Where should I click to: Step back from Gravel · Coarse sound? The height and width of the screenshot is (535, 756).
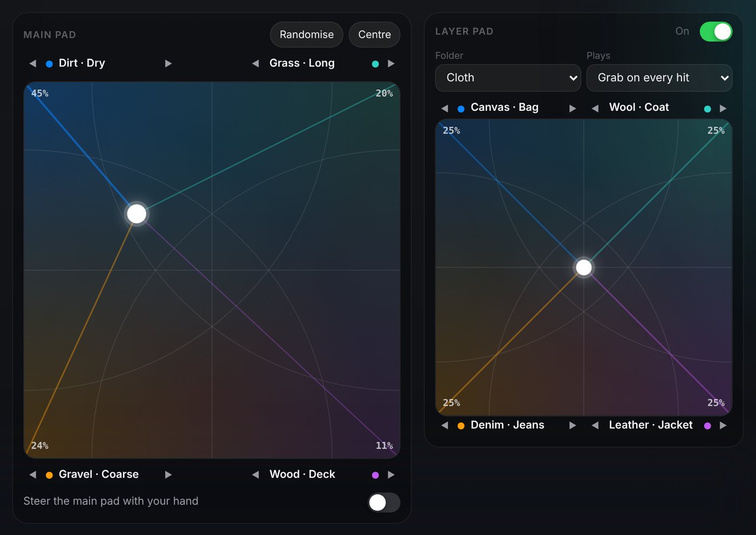[x=33, y=474]
